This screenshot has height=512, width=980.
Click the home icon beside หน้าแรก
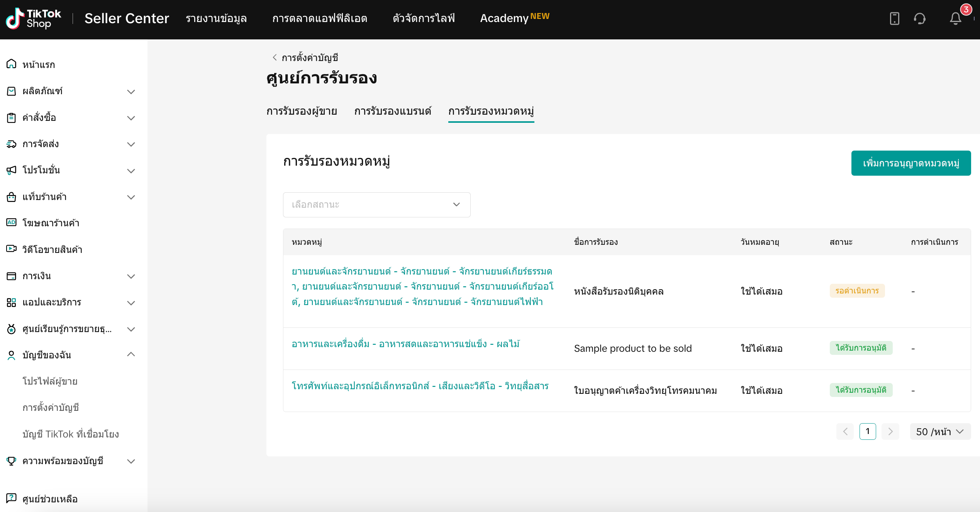click(11, 64)
